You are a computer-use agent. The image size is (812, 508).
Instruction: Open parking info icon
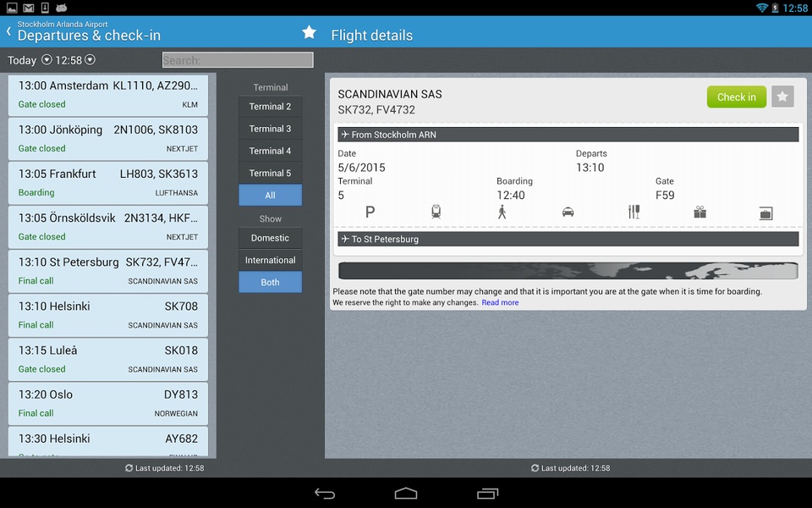click(370, 212)
